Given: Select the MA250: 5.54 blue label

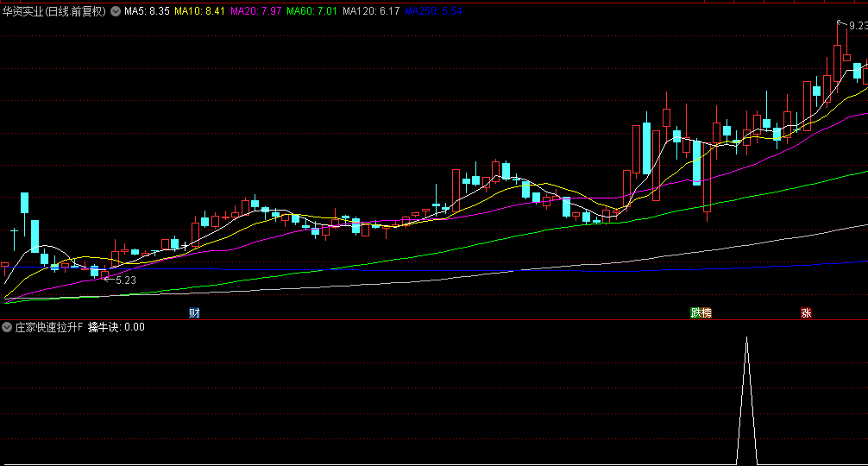Looking at the screenshot, I should (433, 11).
